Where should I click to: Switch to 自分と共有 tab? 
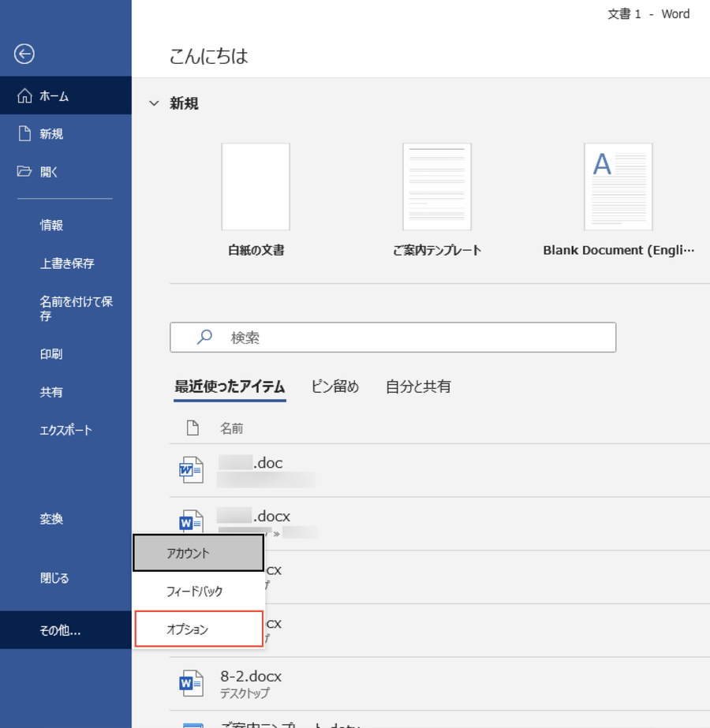pyautogui.click(x=418, y=386)
